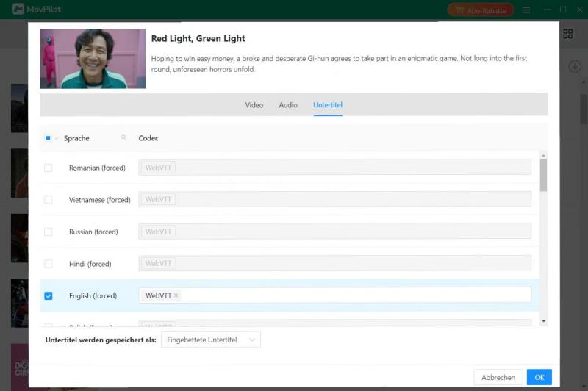Check the Hindi (forced) checkbox

tap(49, 264)
